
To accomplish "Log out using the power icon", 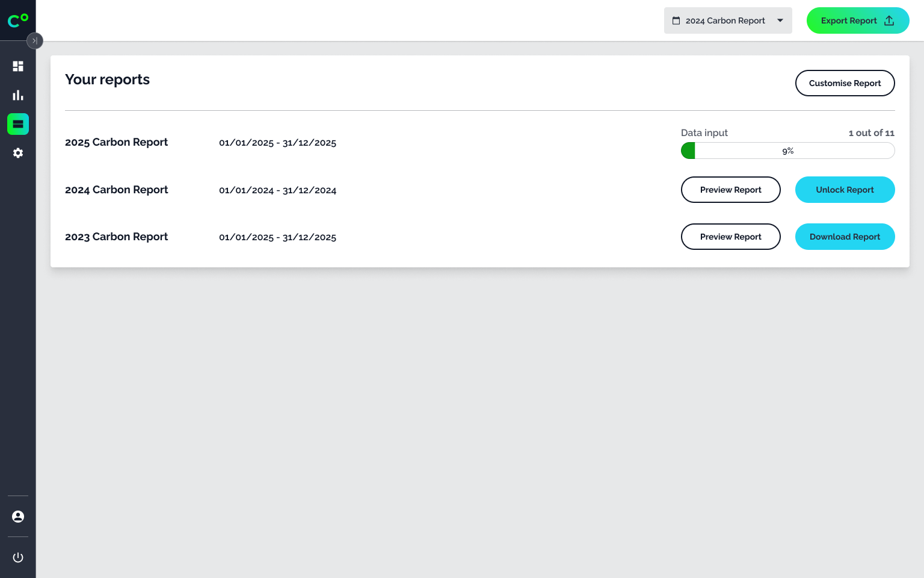I will [x=17, y=557].
